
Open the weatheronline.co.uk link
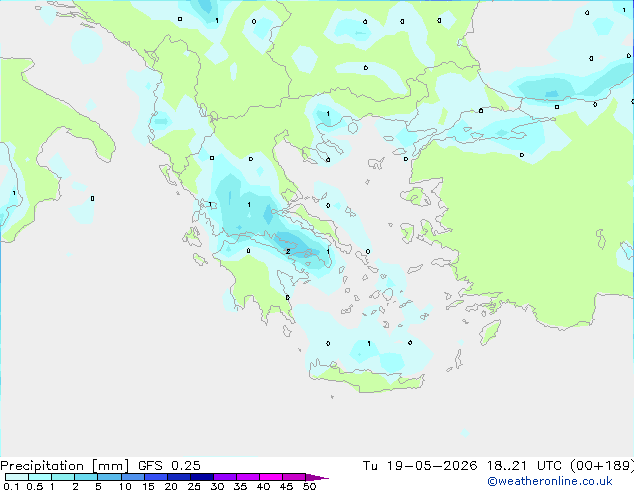(550, 481)
